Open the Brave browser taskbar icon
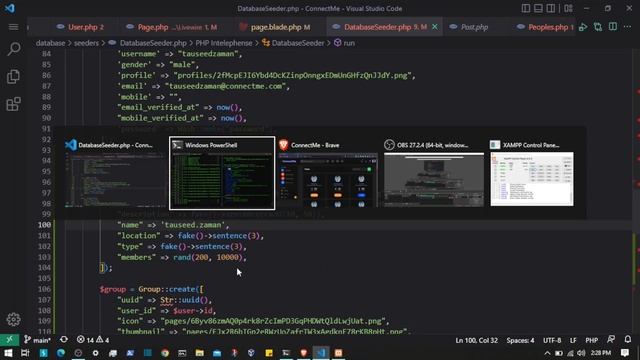 pos(304,353)
